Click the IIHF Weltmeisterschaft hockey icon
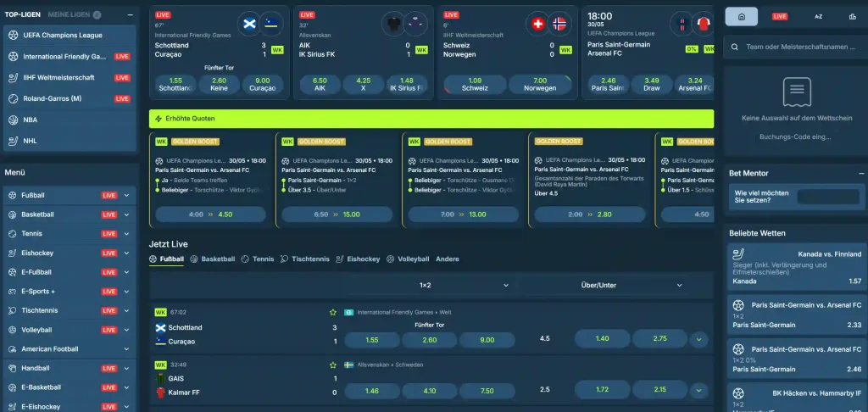868x412 pixels. point(14,77)
